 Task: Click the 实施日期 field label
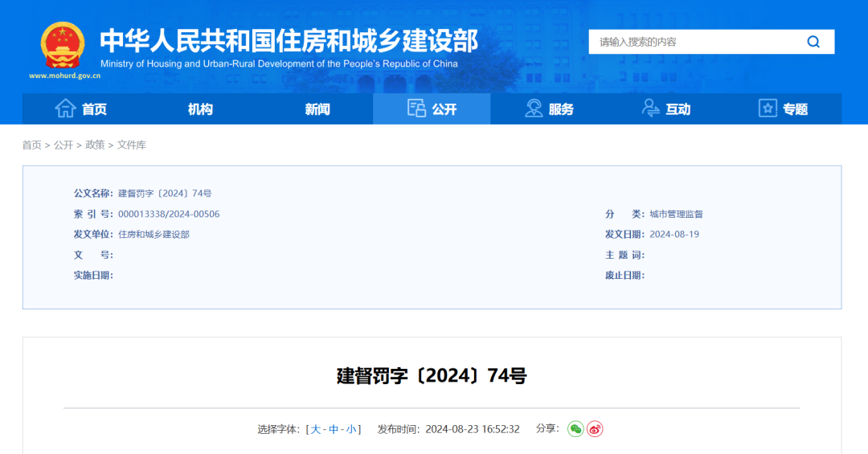(93, 275)
